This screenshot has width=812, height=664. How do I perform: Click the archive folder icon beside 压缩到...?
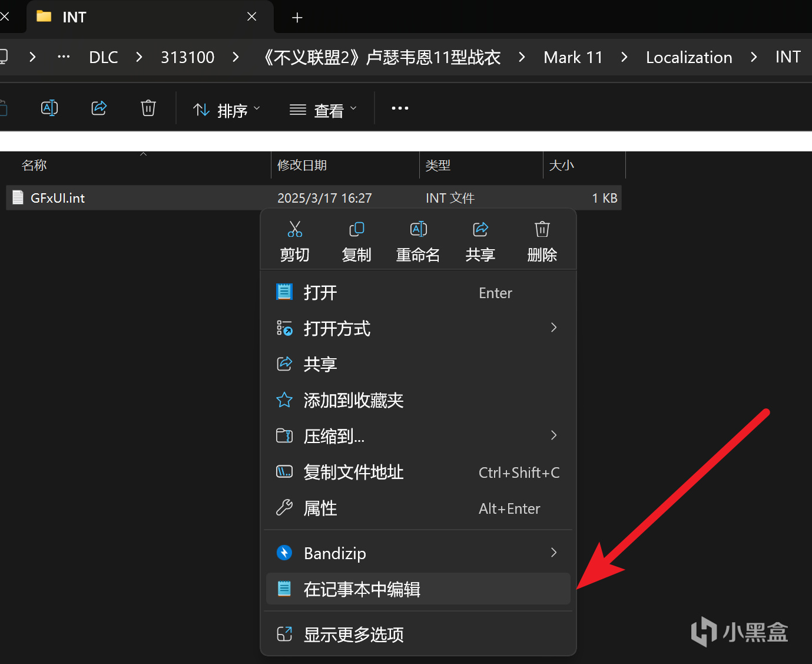[x=284, y=436]
